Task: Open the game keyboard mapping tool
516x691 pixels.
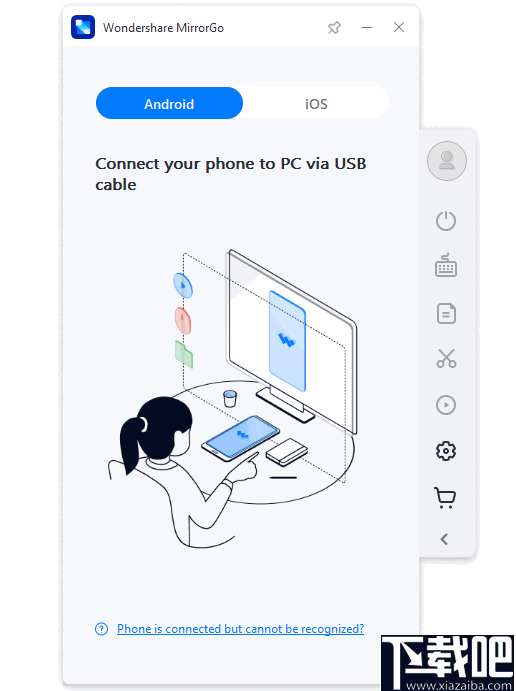Action: [446, 265]
